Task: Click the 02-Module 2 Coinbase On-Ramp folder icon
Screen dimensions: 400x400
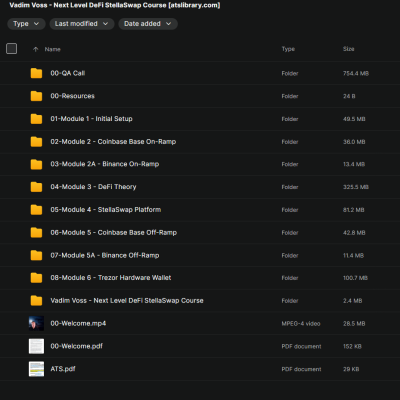Action: [36, 142]
